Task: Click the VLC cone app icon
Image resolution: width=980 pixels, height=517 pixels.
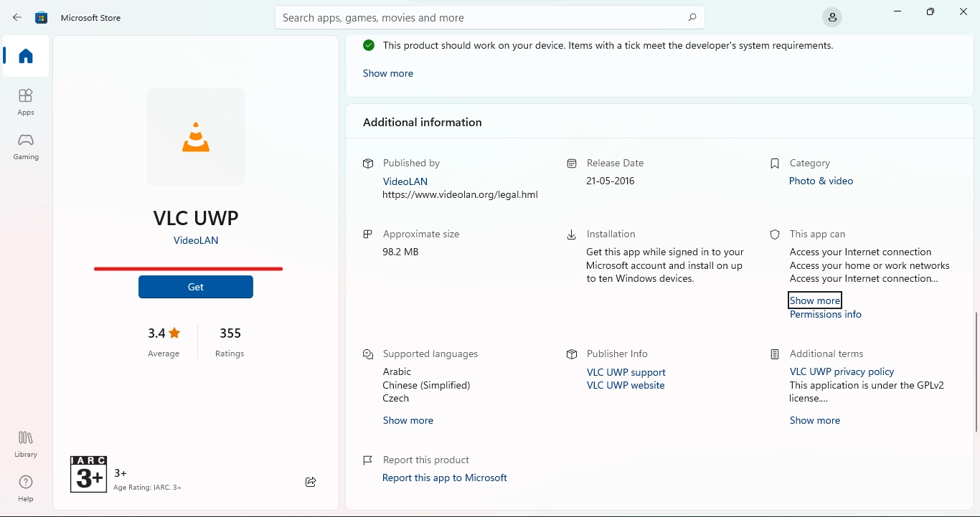Action: (x=196, y=137)
